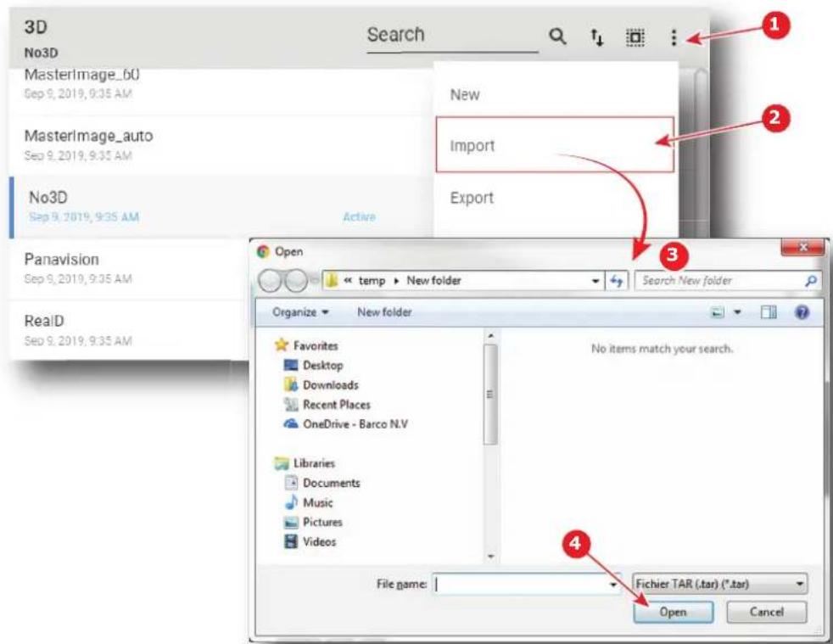Select the active No3D entry

(221, 207)
